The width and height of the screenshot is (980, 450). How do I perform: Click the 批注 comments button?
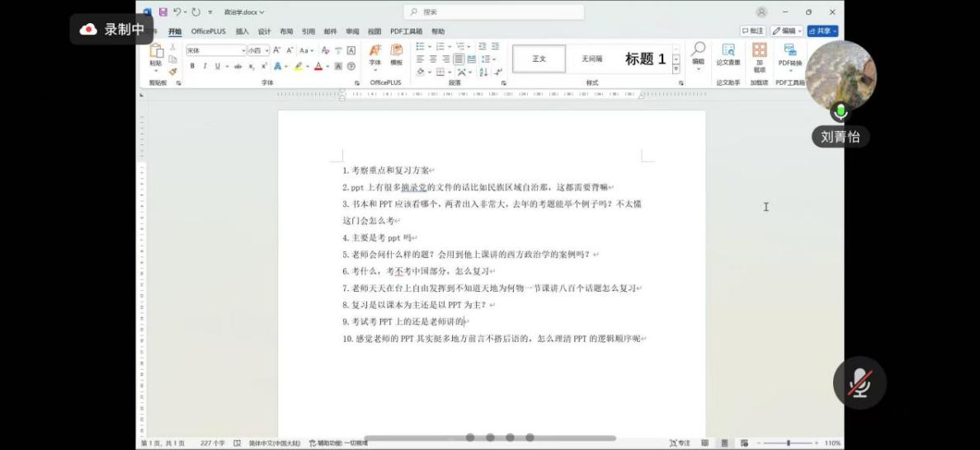point(752,31)
